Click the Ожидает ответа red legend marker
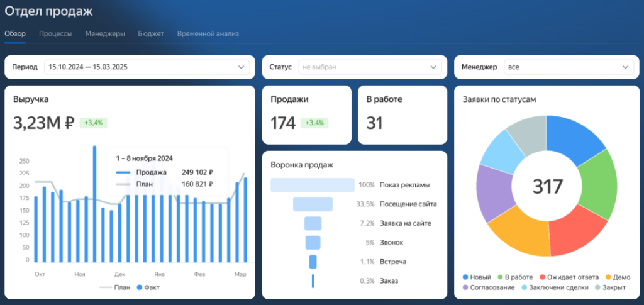Screen dimensions: 644x305 pyautogui.click(x=543, y=277)
